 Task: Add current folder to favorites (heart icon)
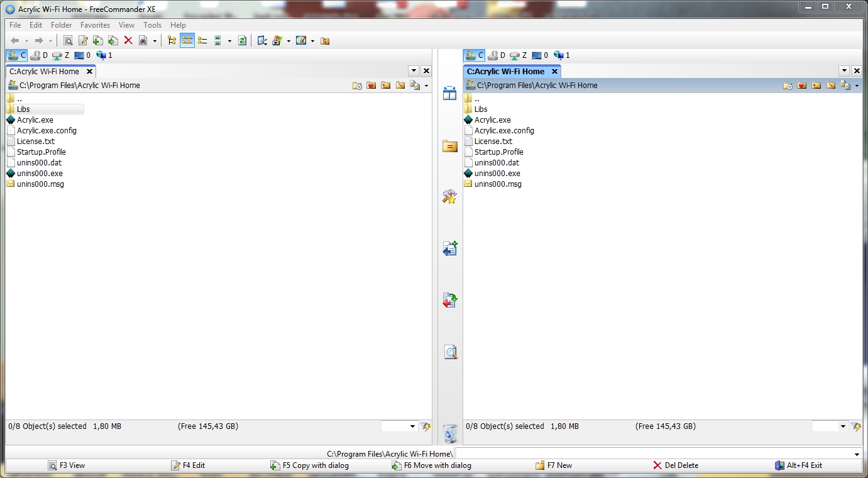click(371, 85)
